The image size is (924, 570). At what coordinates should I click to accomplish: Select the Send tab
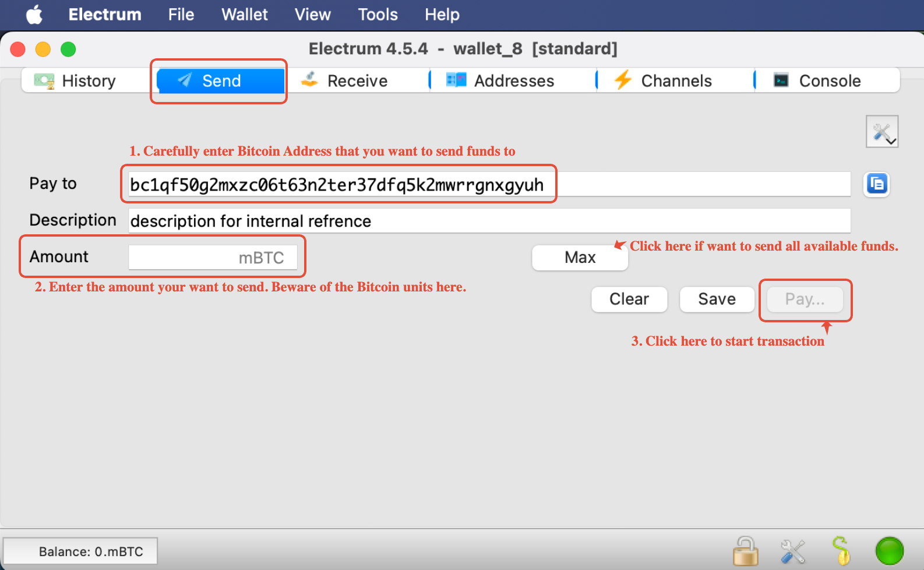click(220, 80)
